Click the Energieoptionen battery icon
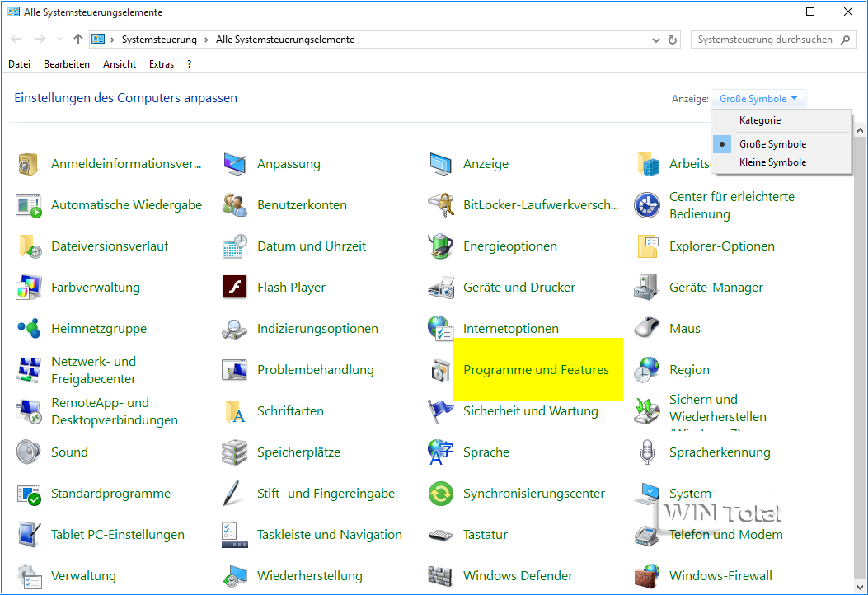Viewport: 868px width, 595px height. tap(441, 246)
